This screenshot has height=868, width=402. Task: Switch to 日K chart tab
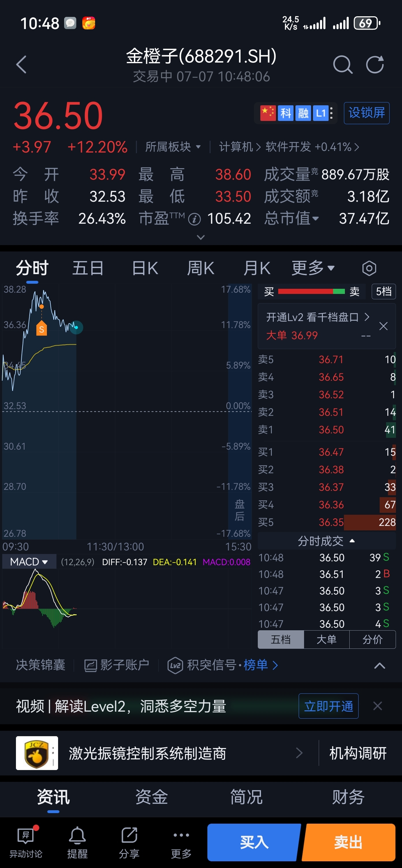pos(145,269)
